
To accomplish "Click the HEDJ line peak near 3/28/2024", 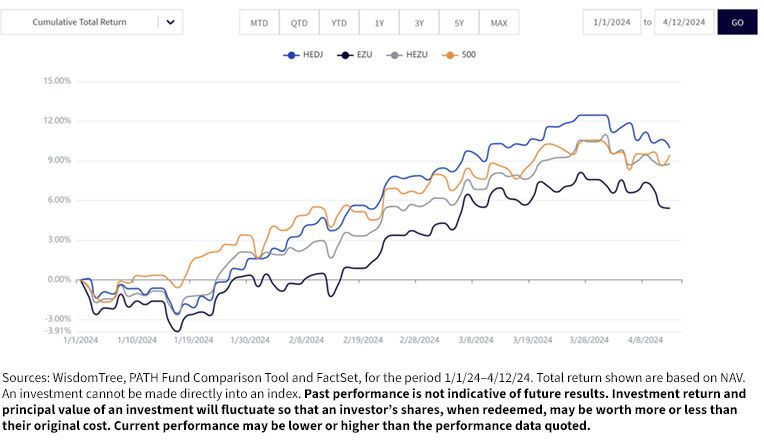I will [x=592, y=115].
